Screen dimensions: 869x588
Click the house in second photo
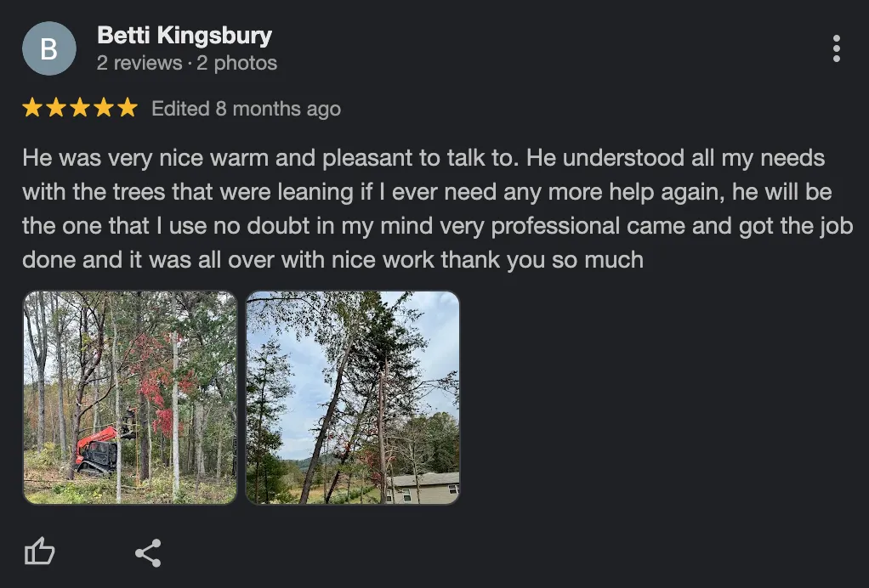(x=424, y=487)
